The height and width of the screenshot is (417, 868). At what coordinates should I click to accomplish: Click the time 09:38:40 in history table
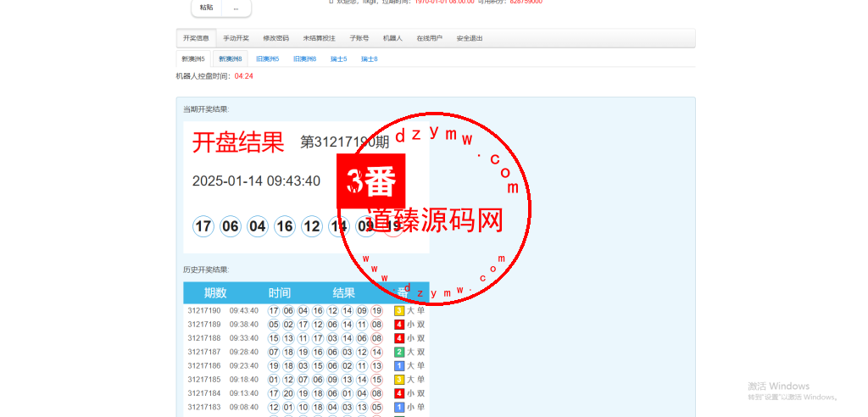244,325
